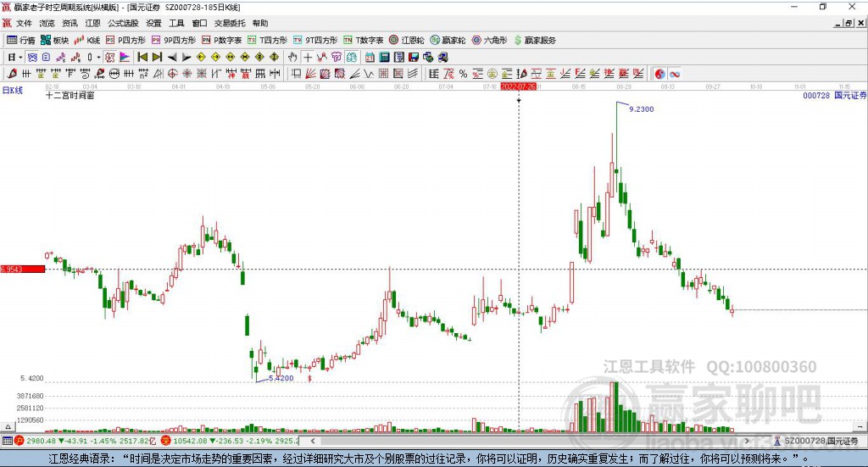868x467 pixels.
Task: Toggle the hand pan tool
Action: 292,57
